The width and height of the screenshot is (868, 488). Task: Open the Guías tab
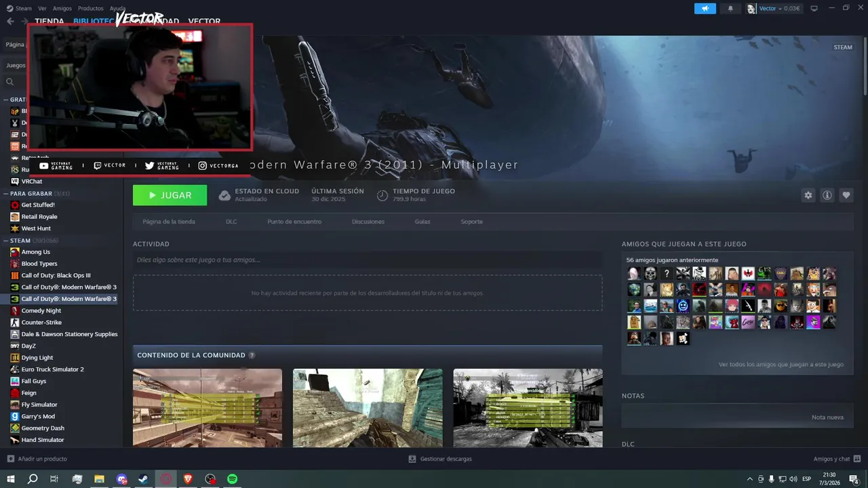click(x=422, y=222)
